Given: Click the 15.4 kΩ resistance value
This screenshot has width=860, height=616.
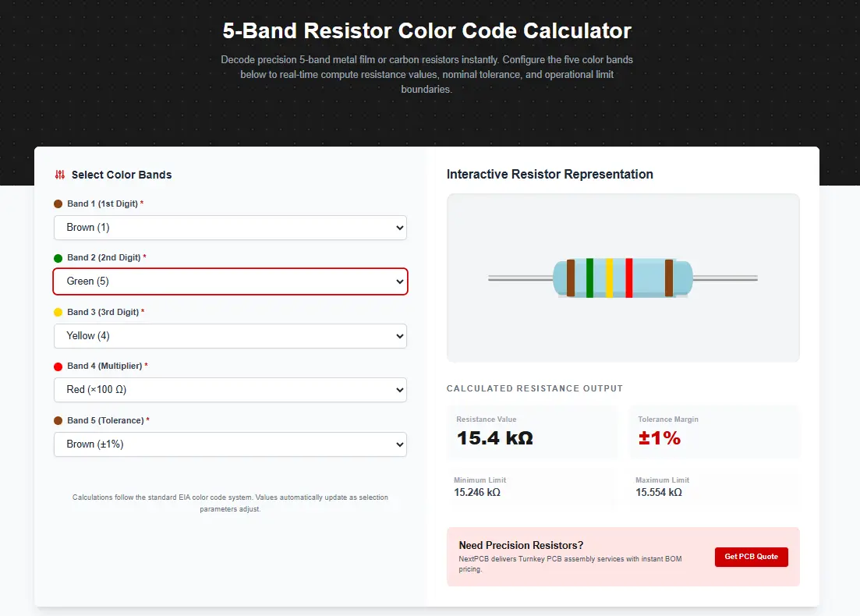Looking at the screenshot, I should coord(495,437).
